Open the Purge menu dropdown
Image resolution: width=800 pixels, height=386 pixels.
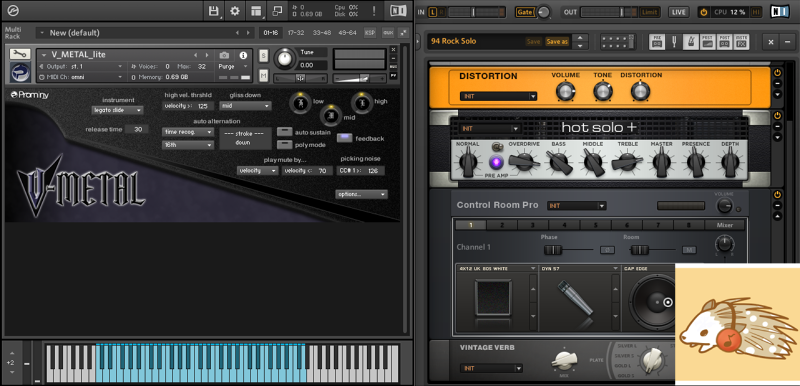click(233, 66)
